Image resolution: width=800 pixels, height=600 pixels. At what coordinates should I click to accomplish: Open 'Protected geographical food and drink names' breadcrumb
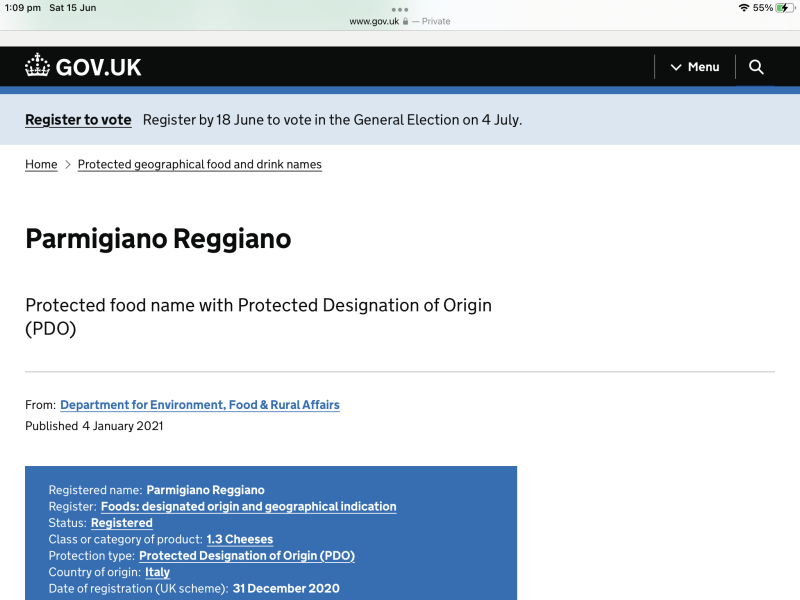click(199, 164)
